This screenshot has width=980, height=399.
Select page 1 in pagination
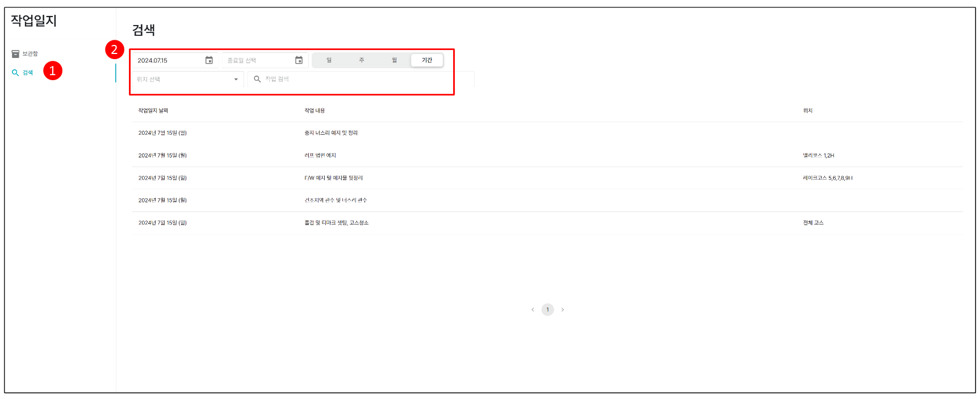click(547, 310)
